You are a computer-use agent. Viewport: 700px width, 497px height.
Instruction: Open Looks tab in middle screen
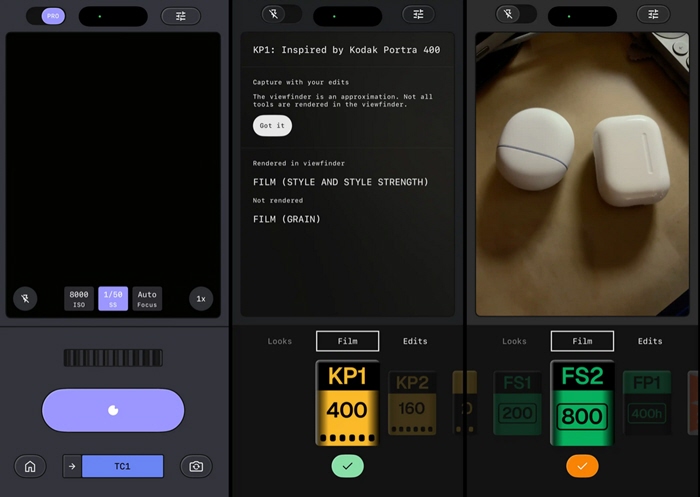click(279, 341)
